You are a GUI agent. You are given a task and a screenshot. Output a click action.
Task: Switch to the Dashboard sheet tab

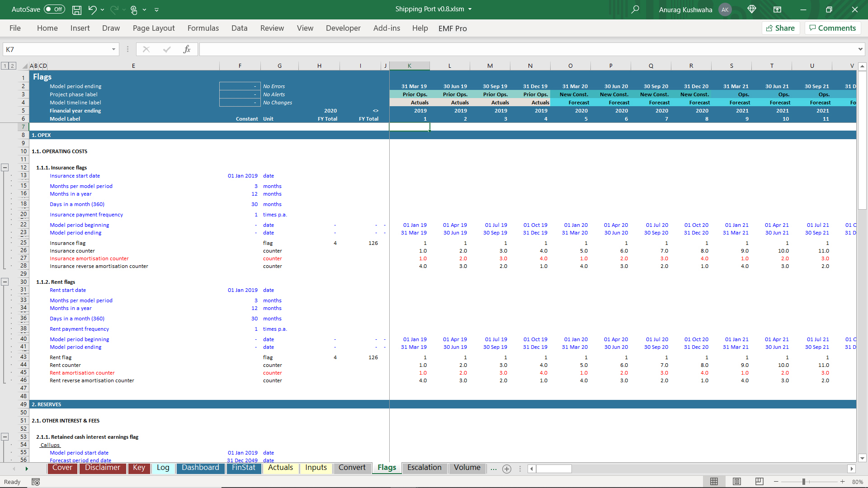coord(200,468)
